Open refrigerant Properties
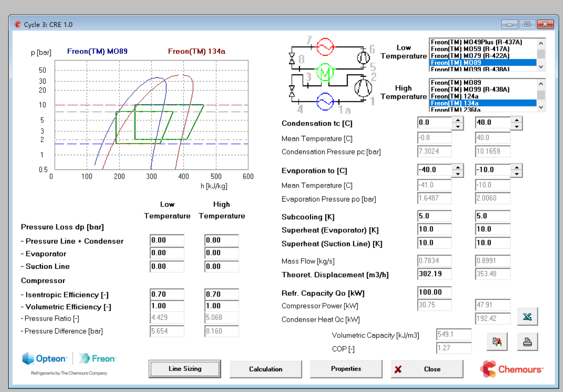Image resolution: width=563 pixels, height=392 pixels. click(346, 369)
